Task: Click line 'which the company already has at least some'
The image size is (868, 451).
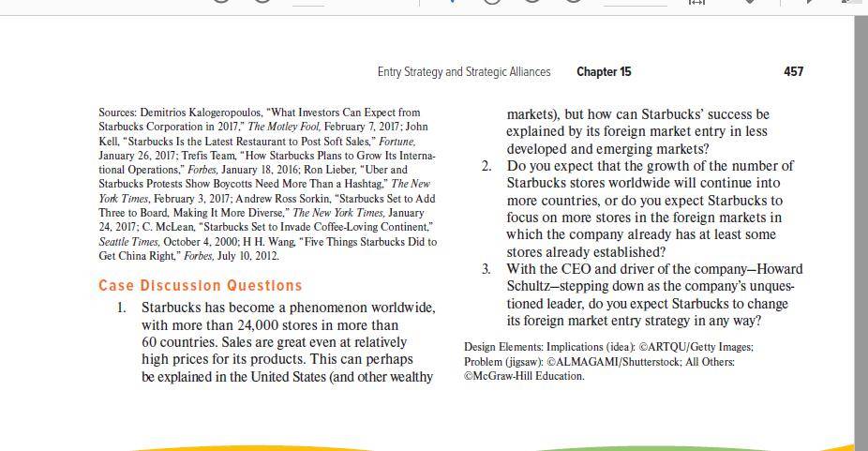Action: pos(641,235)
